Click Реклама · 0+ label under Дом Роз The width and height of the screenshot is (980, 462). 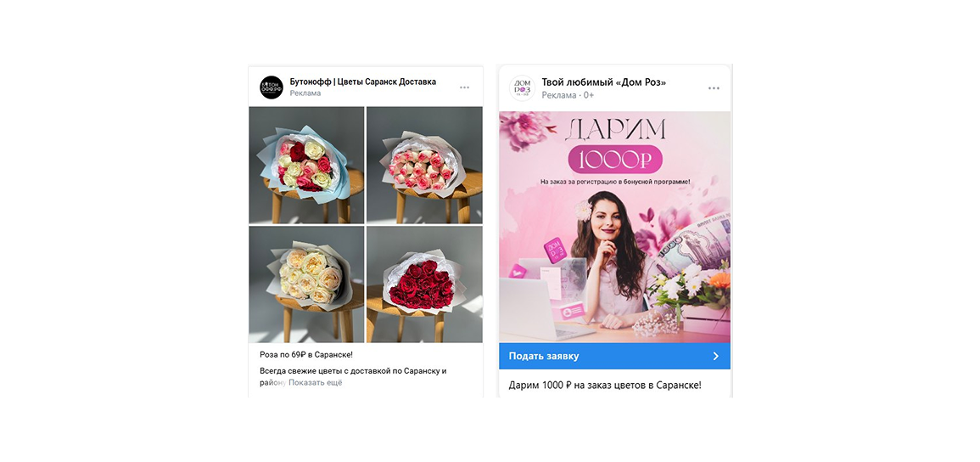pos(568,95)
